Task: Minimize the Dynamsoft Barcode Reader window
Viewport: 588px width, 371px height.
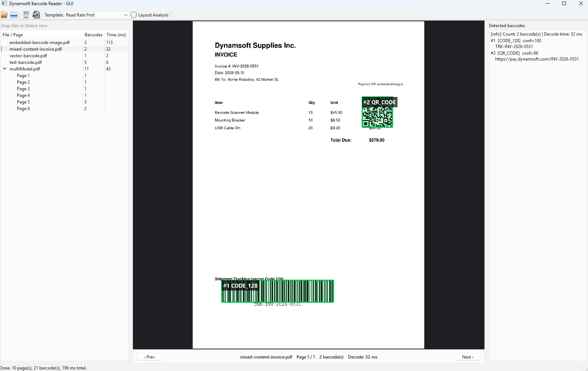Action: coord(548,4)
